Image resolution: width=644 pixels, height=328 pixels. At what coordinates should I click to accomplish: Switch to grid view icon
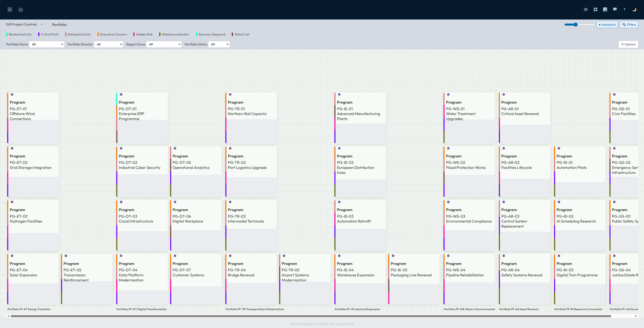pyautogui.click(x=595, y=9)
